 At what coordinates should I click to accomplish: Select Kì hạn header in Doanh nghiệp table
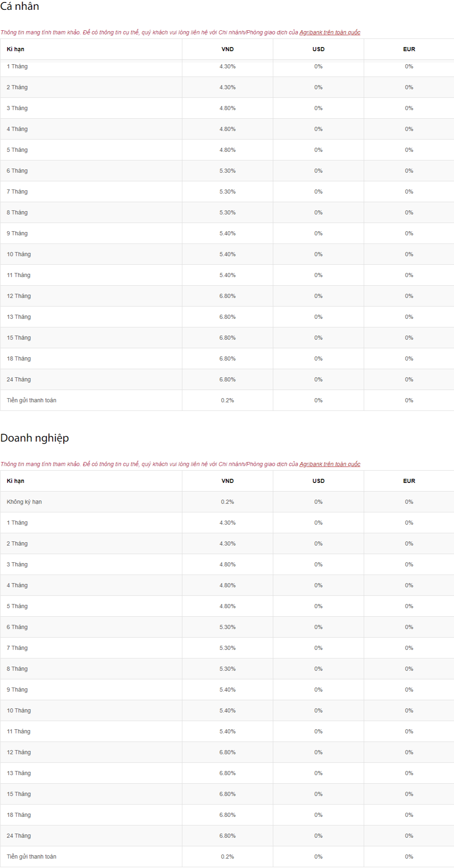(x=16, y=481)
